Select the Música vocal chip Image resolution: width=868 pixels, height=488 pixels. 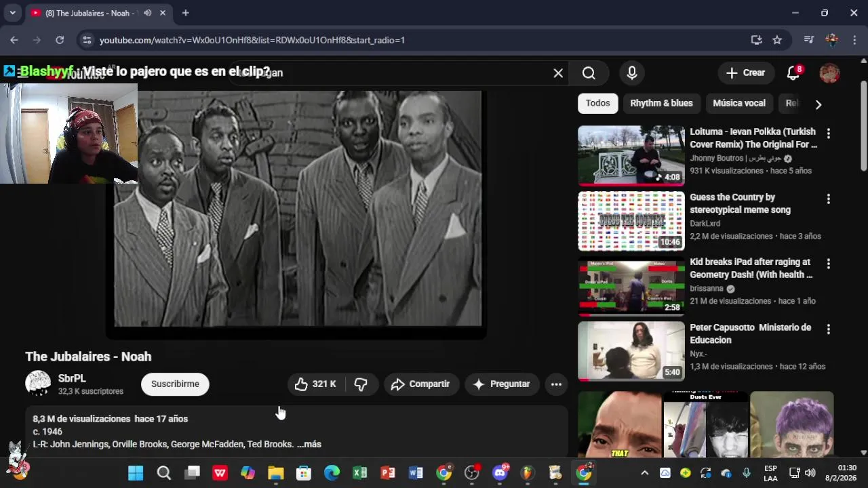pos(739,103)
